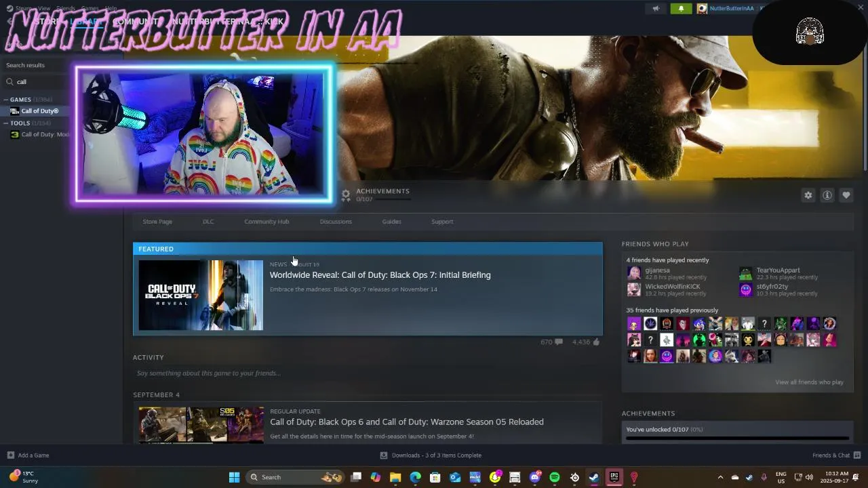Viewport: 868px width, 488px height.
Task: Click the achievements trophy icon in header
Action: pos(346,195)
